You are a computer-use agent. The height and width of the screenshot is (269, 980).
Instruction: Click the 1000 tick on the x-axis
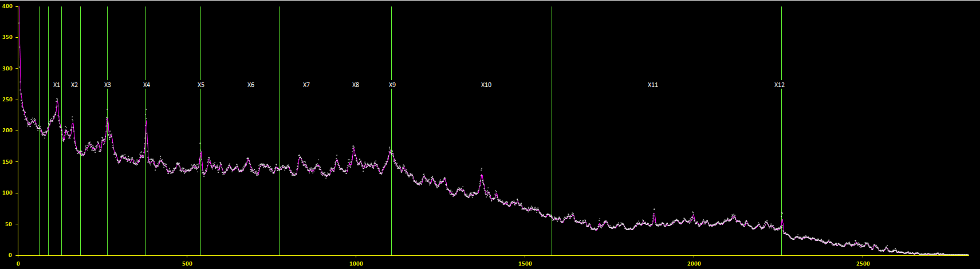pos(356,264)
